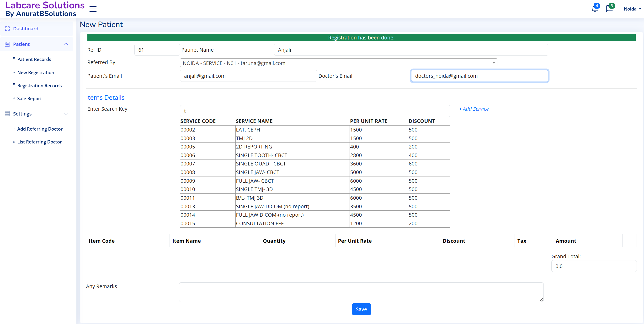Go to Sale Report menu item
Image resolution: width=644 pixels, height=324 pixels.
coord(29,99)
